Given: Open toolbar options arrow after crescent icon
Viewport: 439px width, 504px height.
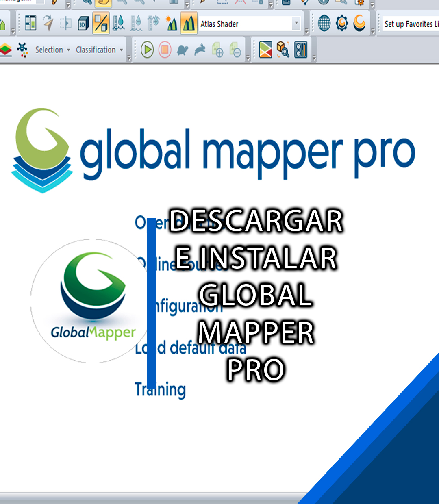Looking at the screenshot, I should click(x=373, y=32).
